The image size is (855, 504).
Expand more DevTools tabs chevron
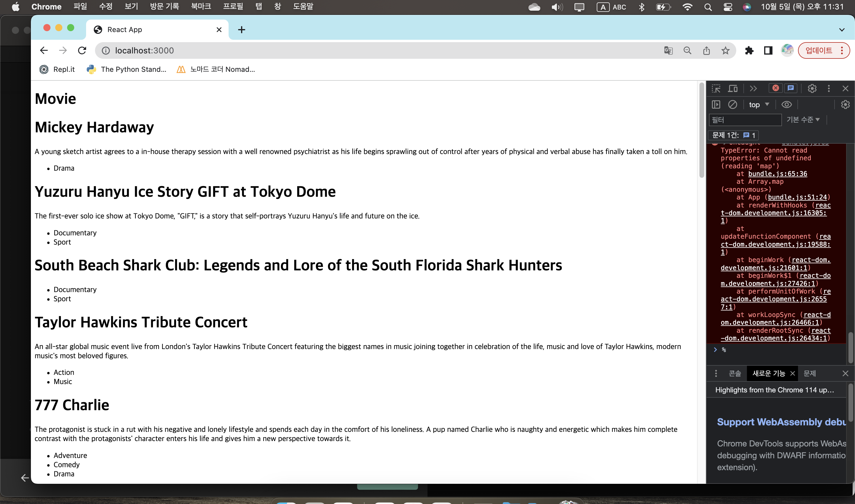pyautogui.click(x=753, y=89)
